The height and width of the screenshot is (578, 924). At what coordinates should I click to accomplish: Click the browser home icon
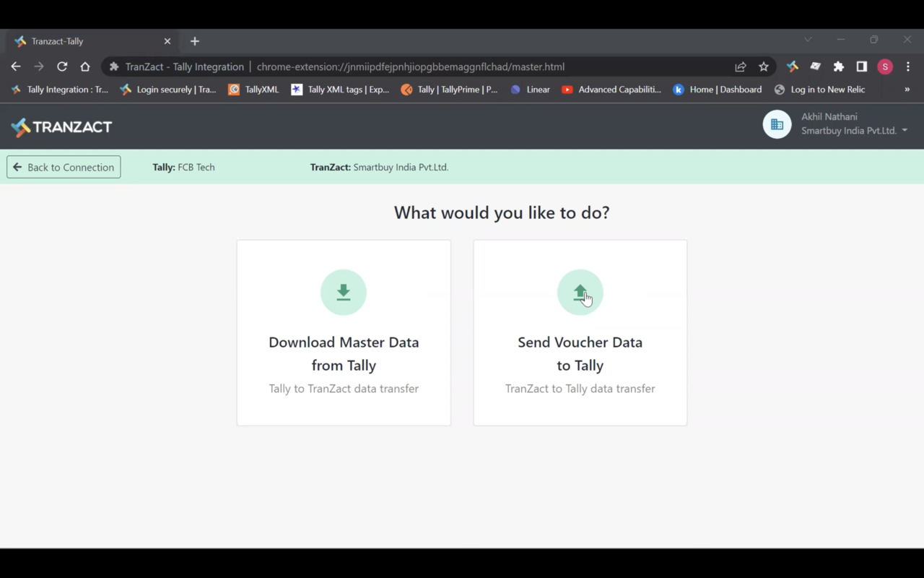point(85,66)
